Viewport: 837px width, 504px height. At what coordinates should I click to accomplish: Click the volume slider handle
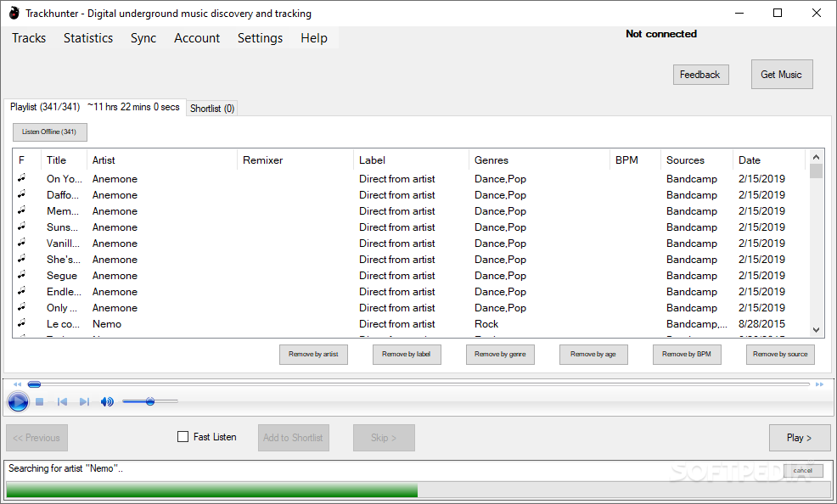point(150,401)
